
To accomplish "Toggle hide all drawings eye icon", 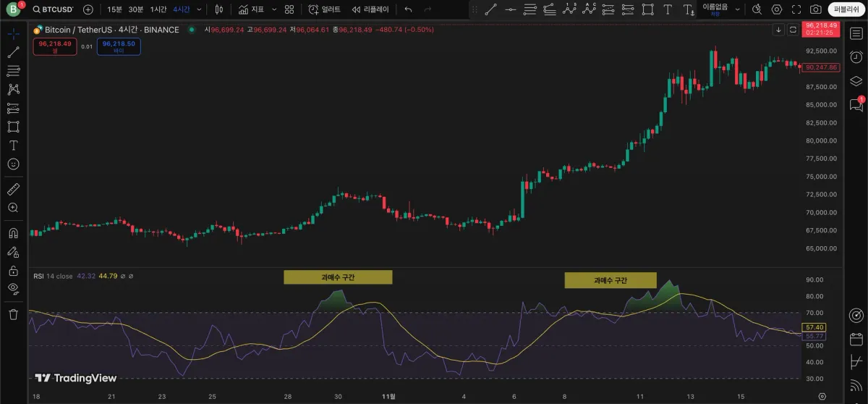I will (13, 289).
